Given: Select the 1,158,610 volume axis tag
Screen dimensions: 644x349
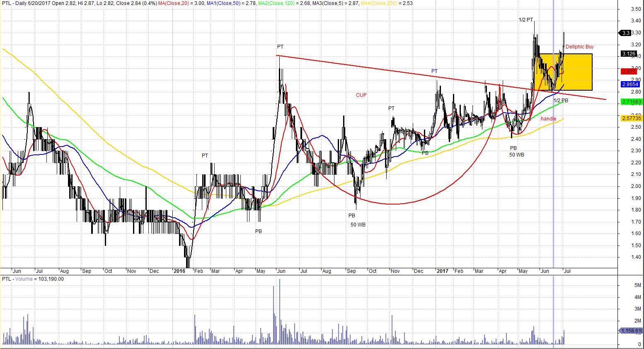Looking at the screenshot, I should click(x=631, y=331).
